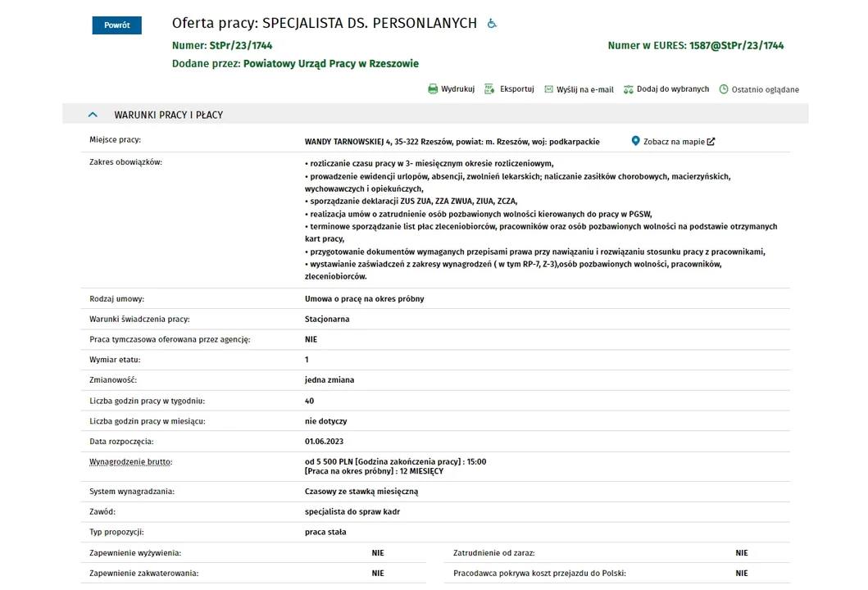Viewport: 868px width, 590px height.
Task: Click Powiatowy Urząd Pracy w Rzeszowie text
Action: click(331, 64)
